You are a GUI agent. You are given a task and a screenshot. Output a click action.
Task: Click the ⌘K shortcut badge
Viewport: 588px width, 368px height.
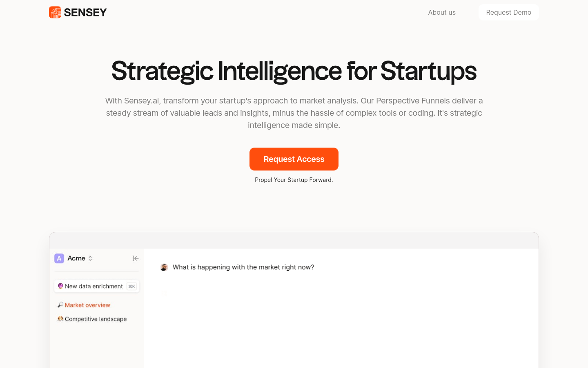point(131,286)
